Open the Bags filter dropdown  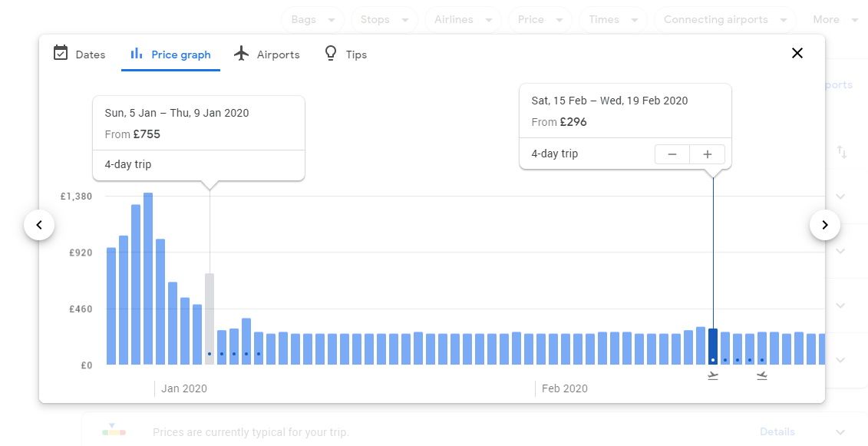(313, 20)
